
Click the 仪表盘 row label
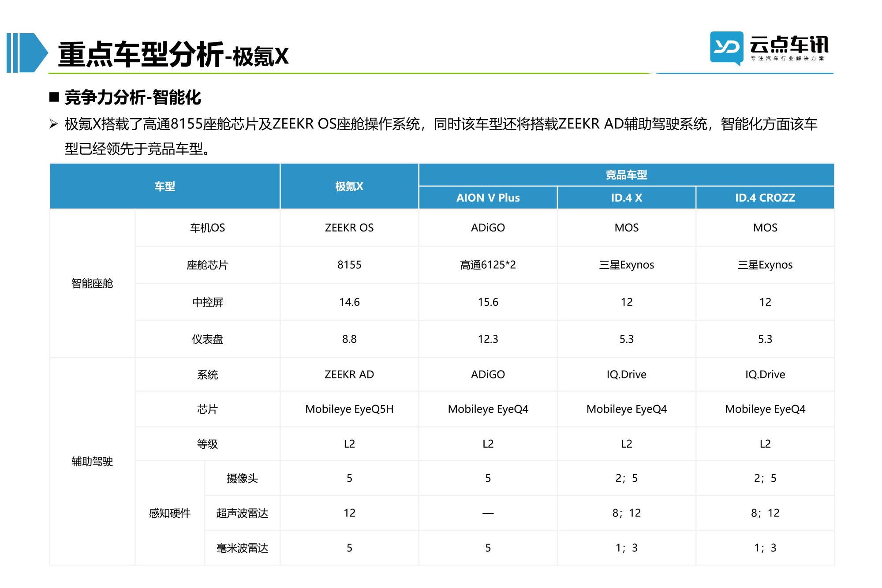click(x=207, y=339)
